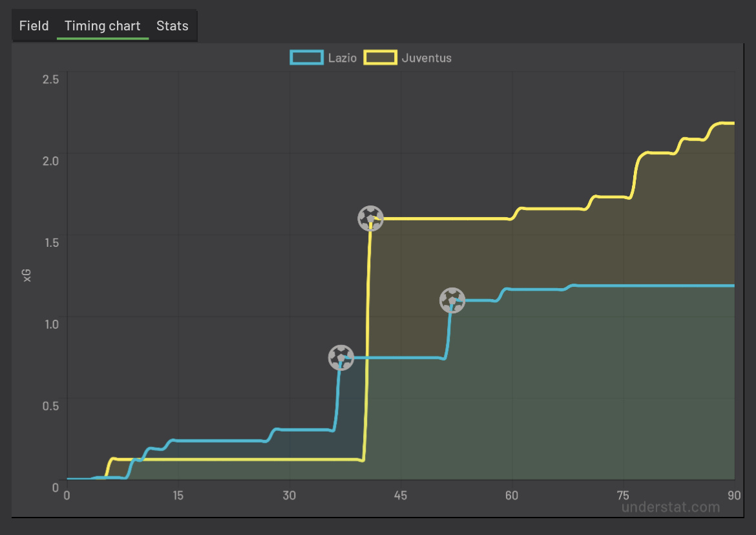Open the understat.com watermark link
Image resolution: width=756 pixels, height=535 pixels.
pos(671,507)
